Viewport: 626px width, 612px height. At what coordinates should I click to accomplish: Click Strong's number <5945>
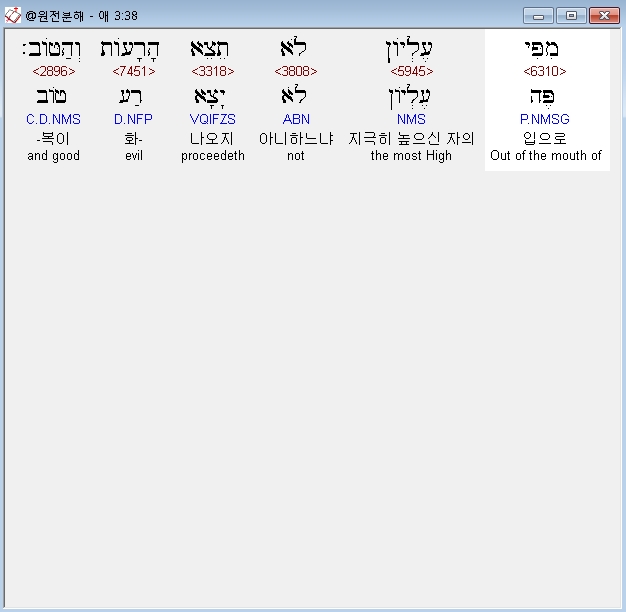[412, 71]
